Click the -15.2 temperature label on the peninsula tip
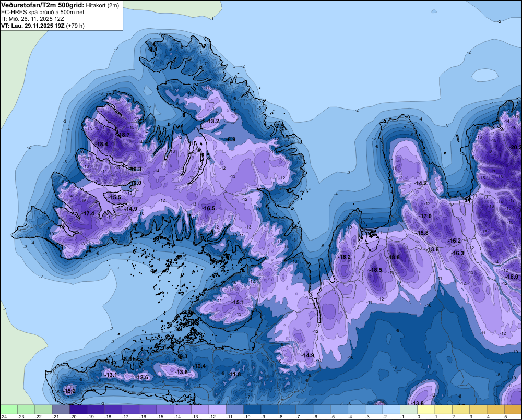Image resolution: width=522 pixels, height=420 pixels. [69, 391]
